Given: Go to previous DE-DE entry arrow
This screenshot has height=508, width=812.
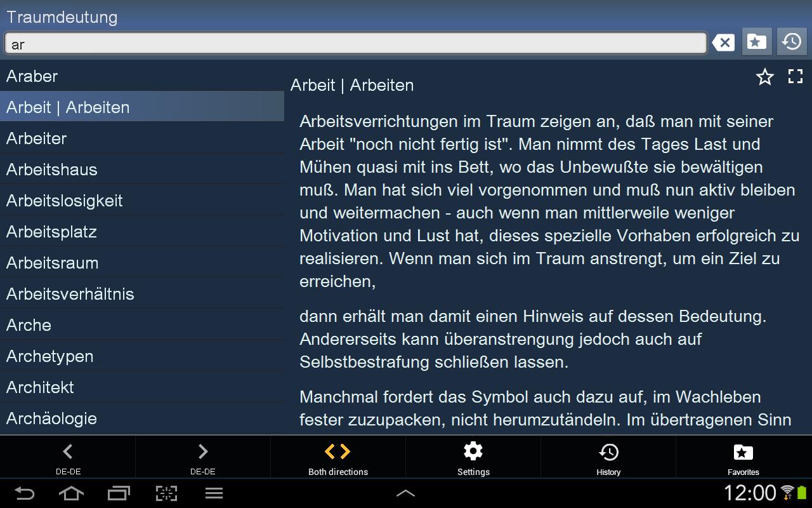Looking at the screenshot, I should 68,457.
